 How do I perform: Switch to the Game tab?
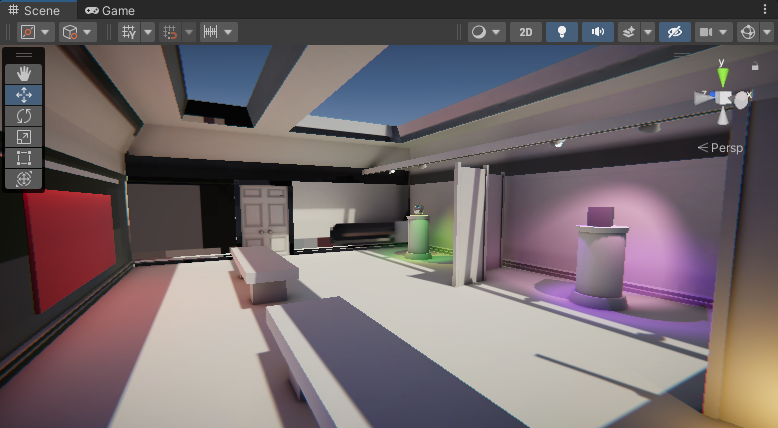tap(110, 10)
